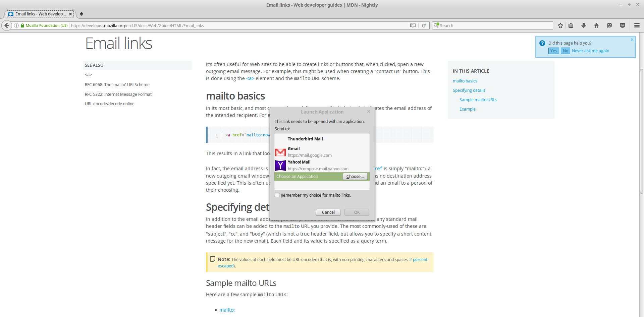The width and height of the screenshot is (644, 317).
Task: Open the Pocket icon
Action: (623, 25)
